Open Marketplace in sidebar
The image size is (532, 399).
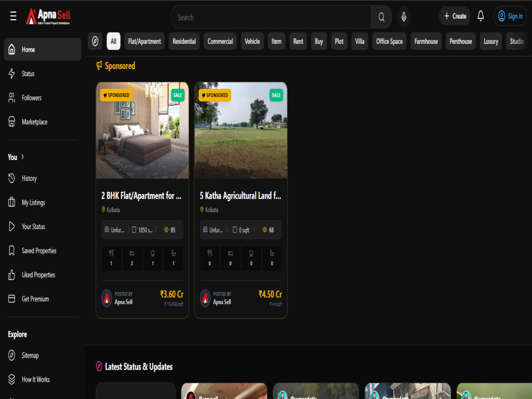pyautogui.click(x=43, y=122)
